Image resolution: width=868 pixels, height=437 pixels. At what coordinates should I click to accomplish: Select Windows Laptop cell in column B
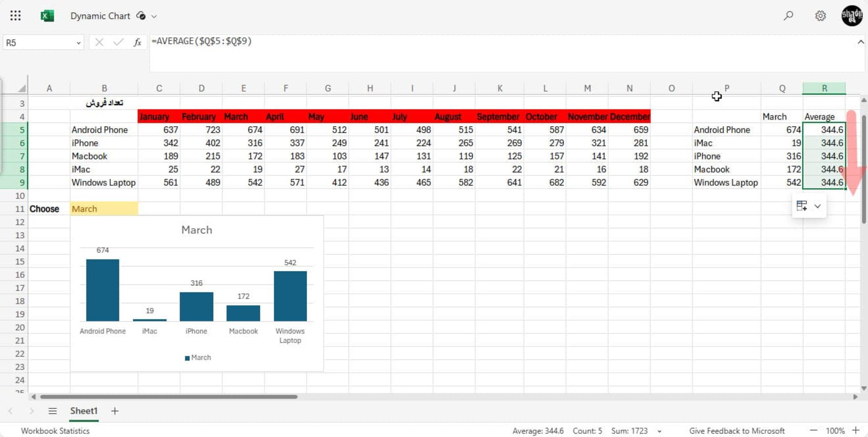(x=104, y=183)
